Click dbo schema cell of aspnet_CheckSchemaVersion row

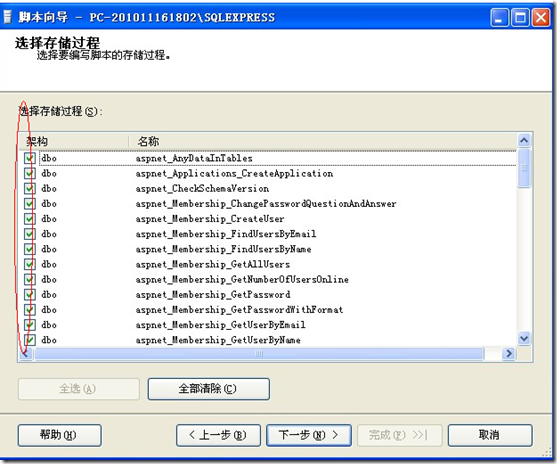pyautogui.click(x=49, y=189)
